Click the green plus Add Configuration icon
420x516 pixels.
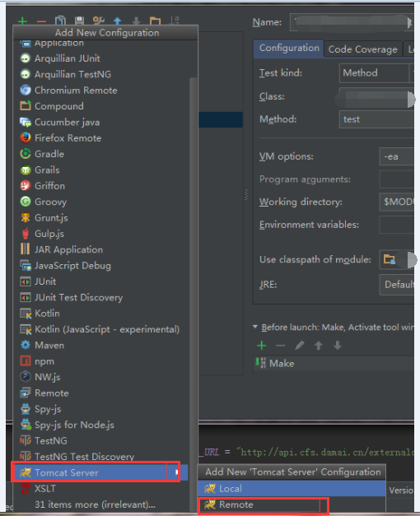[x=22, y=21]
